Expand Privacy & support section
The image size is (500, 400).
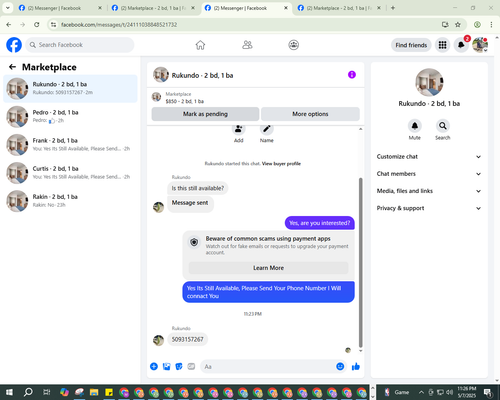pos(429,208)
